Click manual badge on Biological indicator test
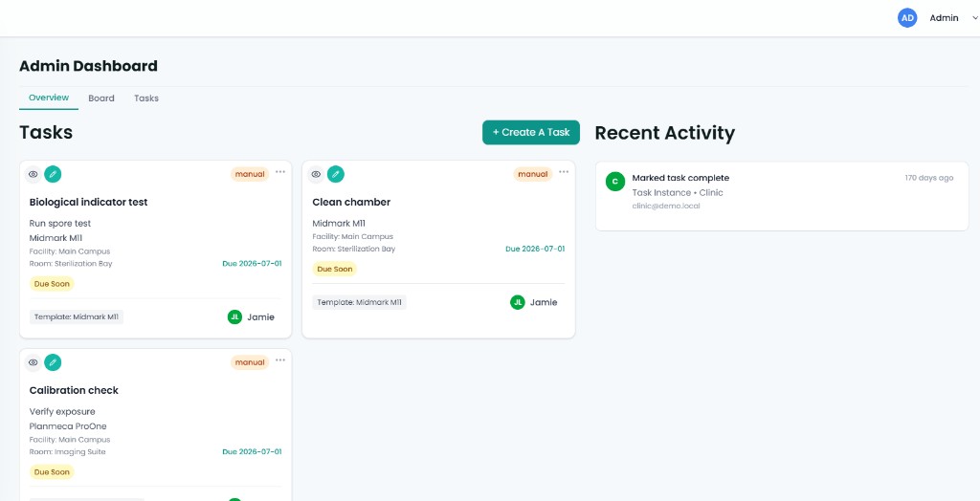Screen dimensions: 980x501 click(250, 174)
